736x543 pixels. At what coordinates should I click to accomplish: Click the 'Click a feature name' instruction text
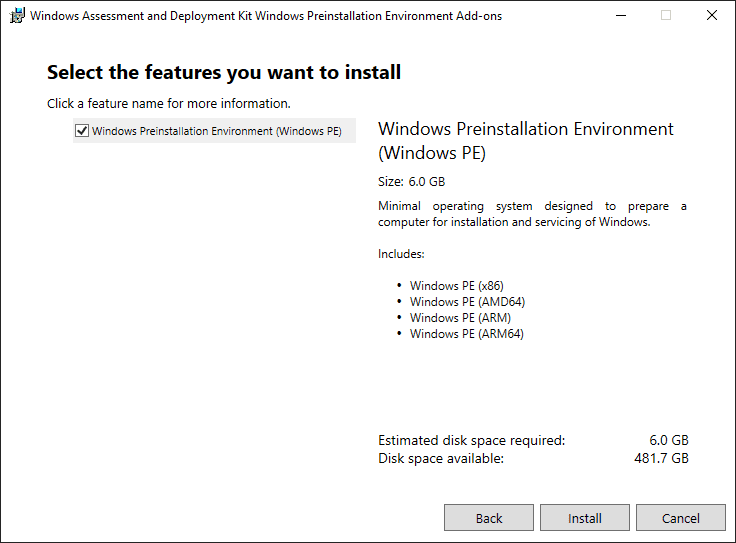point(168,103)
